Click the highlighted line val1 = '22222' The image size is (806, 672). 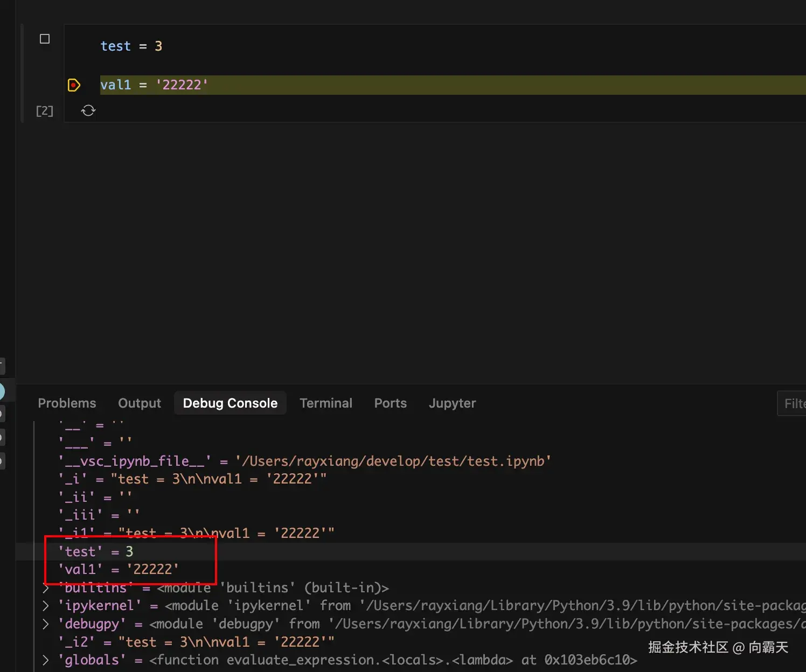453,85
